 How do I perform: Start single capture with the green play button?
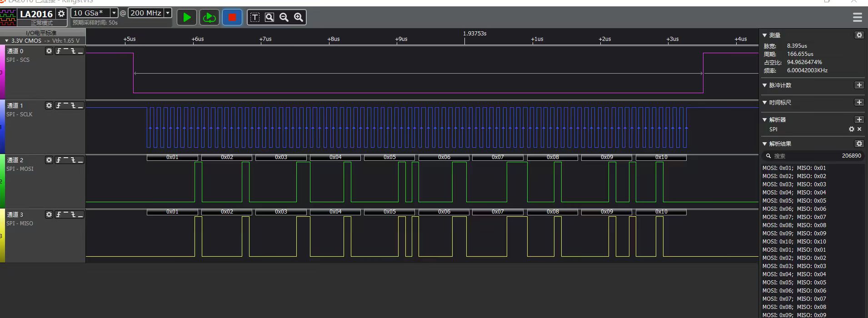[x=187, y=17]
